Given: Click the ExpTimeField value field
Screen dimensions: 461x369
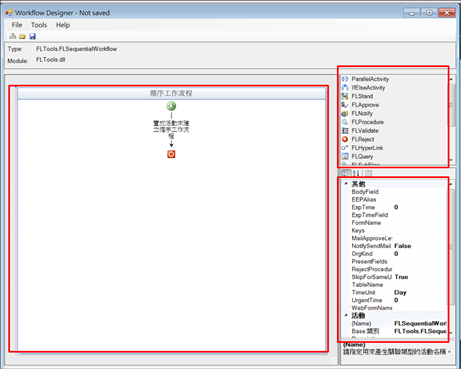Looking at the screenshot, I should click(x=420, y=215).
